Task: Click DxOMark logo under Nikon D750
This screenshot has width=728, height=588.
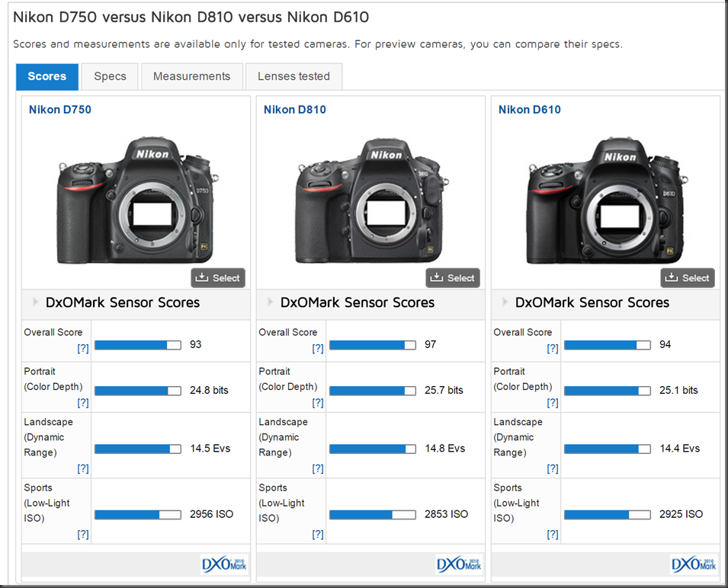Action: click(x=224, y=564)
